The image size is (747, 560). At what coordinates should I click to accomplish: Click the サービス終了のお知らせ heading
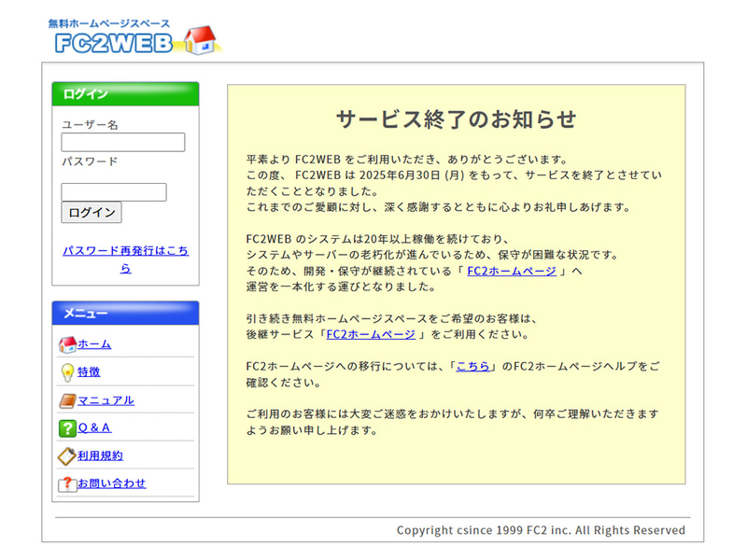(x=457, y=119)
